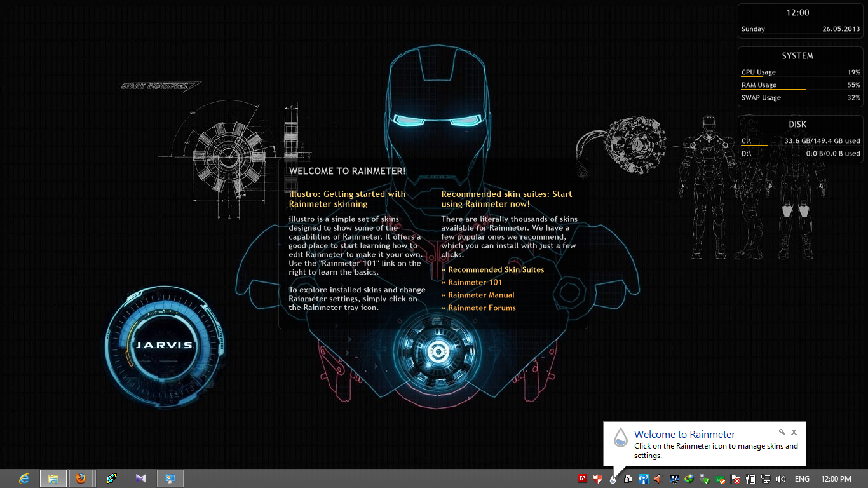Open the Action Center flag icon

click(735, 479)
